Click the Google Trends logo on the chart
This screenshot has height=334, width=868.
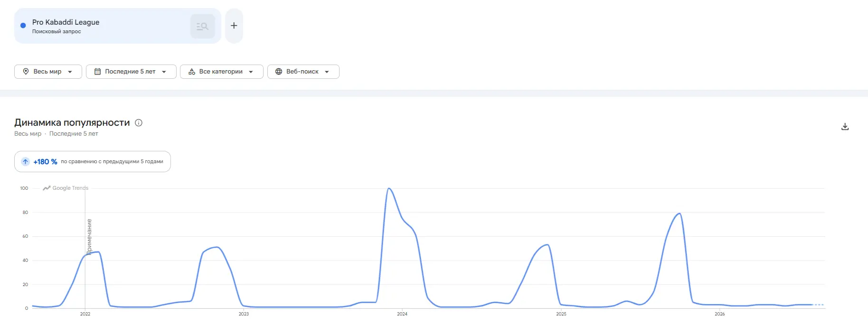(66, 188)
